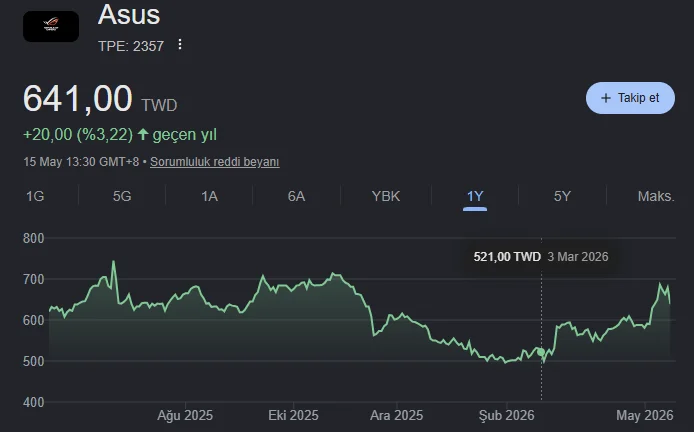Switch chart to 1G range
The width and height of the screenshot is (694, 432).
click(35, 196)
